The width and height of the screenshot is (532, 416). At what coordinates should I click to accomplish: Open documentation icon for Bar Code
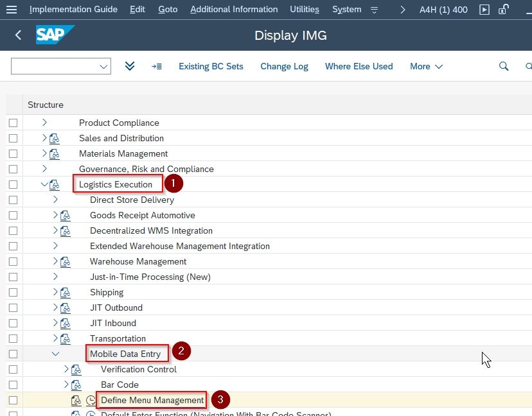[x=76, y=385]
